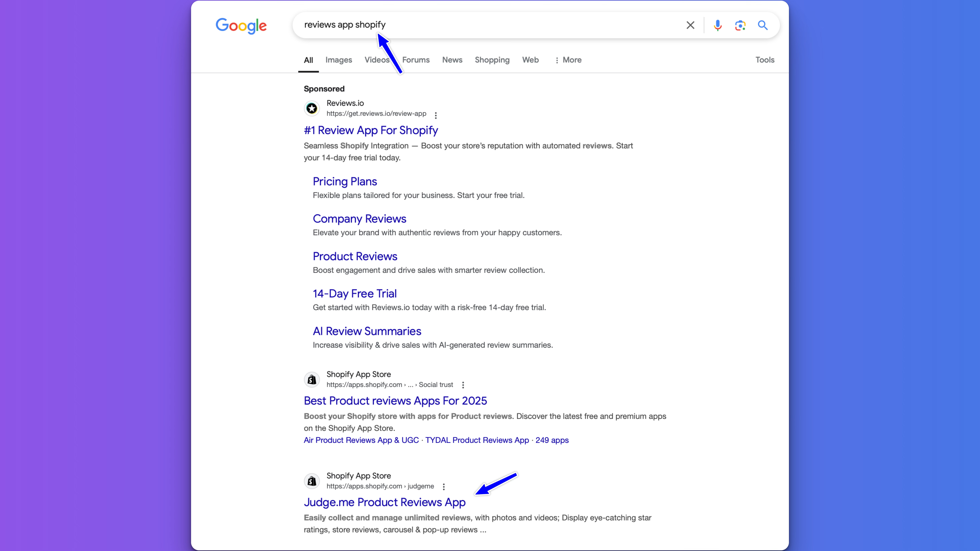This screenshot has width=980, height=551.
Task: Open 'Best Product reviews Apps For 2025'
Action: click(x=395, y=401)
